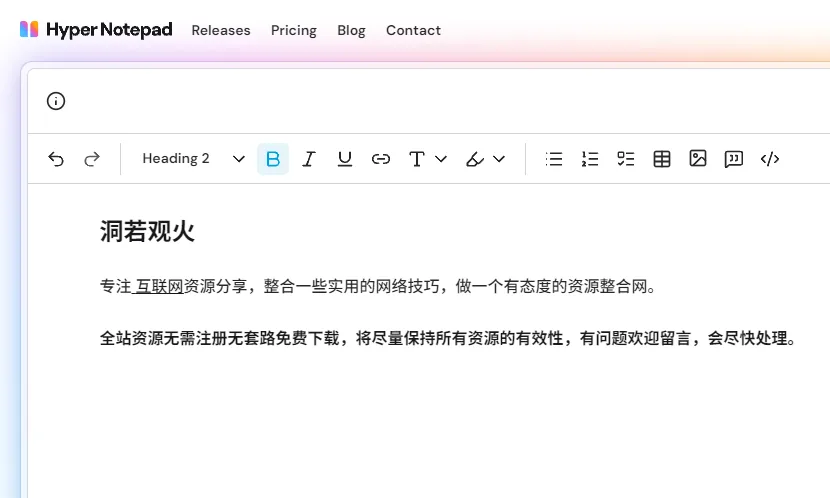
Task: Toggle underline formatting
Action: click(x=345, y=159)
